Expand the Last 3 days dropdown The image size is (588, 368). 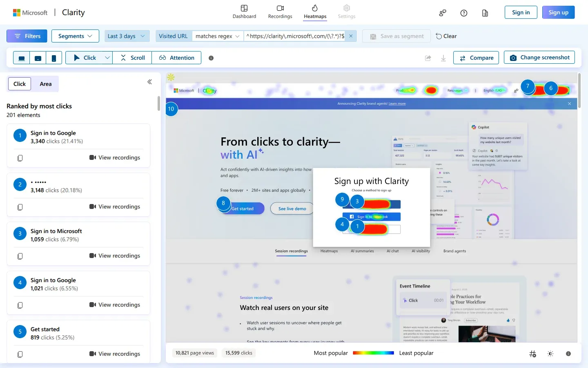coord(126,36)
